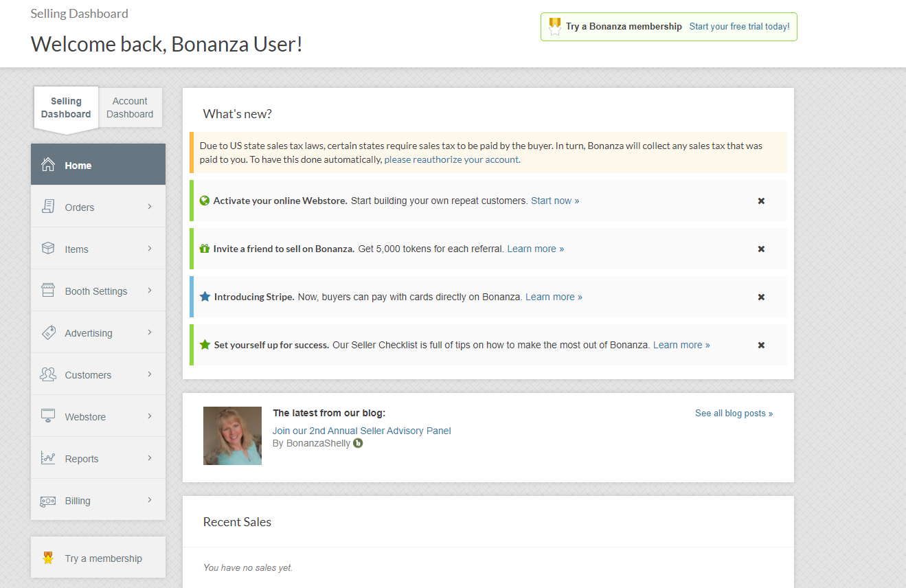This screenshot has width=906, height=588.
Task: Dismiss the Introducing Stripe announcement
Action: pyautogui.click(x=761, y=297)
